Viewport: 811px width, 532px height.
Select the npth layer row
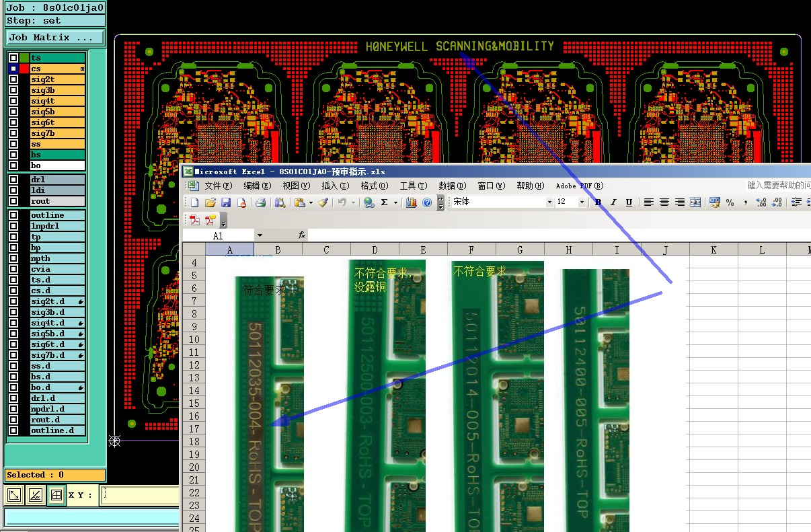point(58,258)
